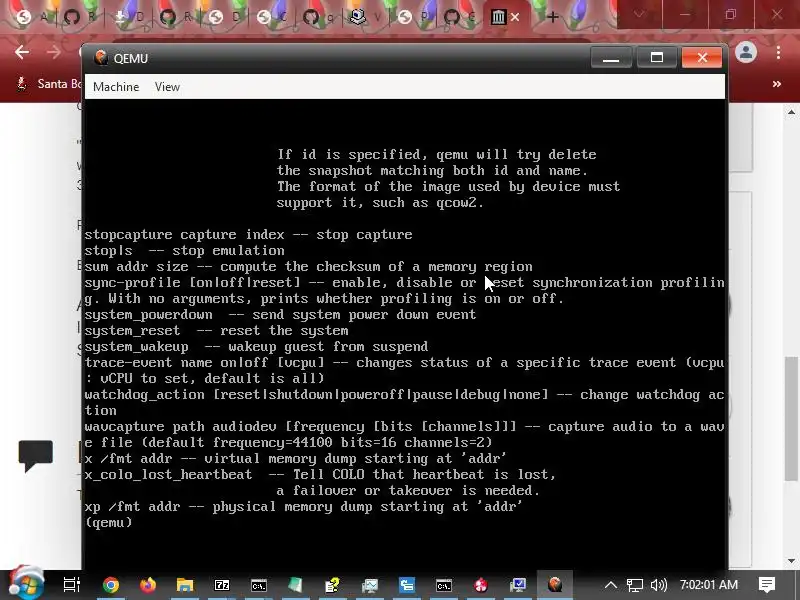Click the 'stopcapture capture index' line
This screenshot has width=800, height=600.
(x=248, y=235)
